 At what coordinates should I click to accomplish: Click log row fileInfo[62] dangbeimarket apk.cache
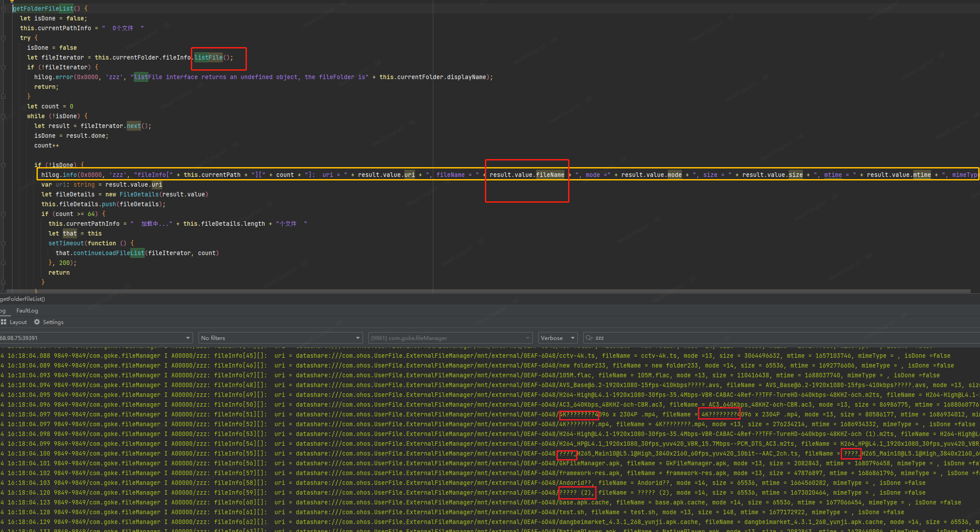click(490, 522)
